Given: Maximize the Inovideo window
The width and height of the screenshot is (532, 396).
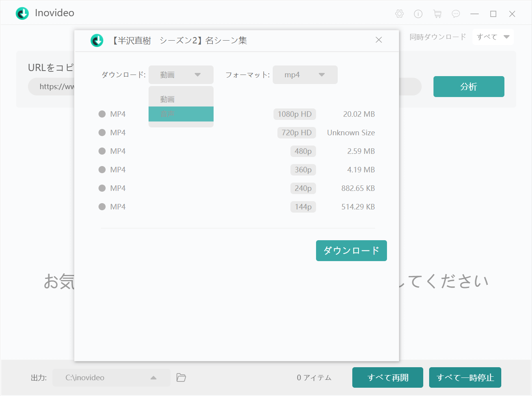Looking at the screenshot, I should point(493,14).
